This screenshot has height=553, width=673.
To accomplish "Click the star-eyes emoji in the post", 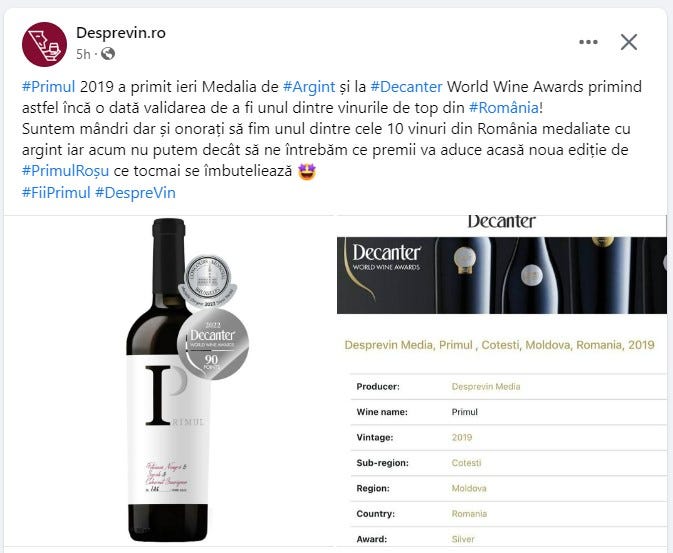I will [307, 171].
